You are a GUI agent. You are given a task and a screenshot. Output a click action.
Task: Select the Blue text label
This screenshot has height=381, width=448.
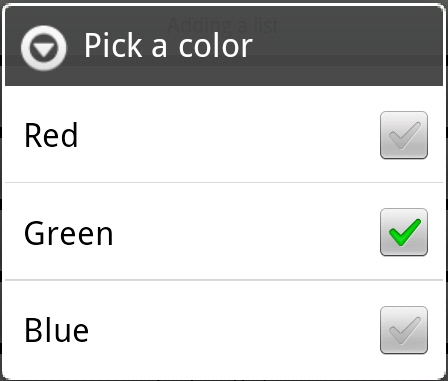pyautogui.click(x=56, y=330)
